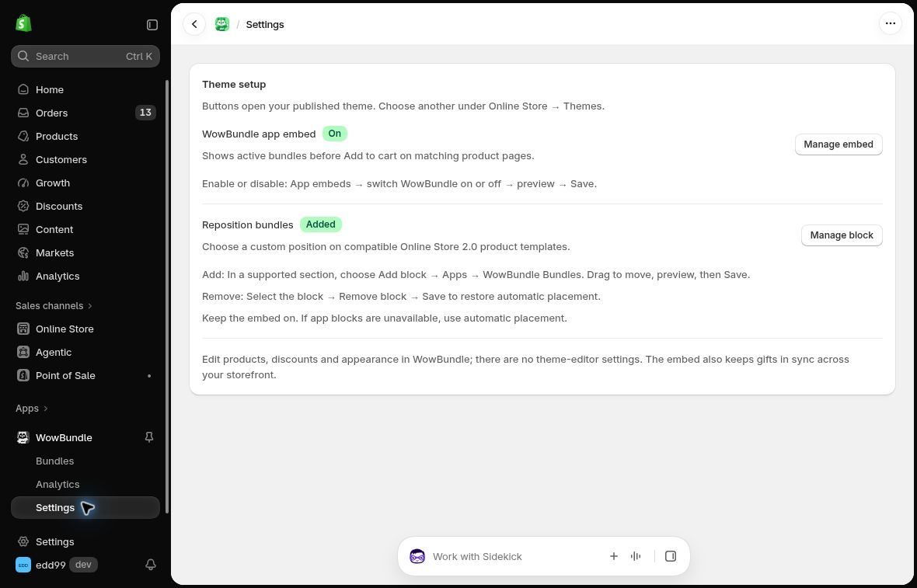The width and height of the screenshot is (917, 588).
Task: Open WowBundle Analytics submenu item
Action: click(x=85, y=485)
